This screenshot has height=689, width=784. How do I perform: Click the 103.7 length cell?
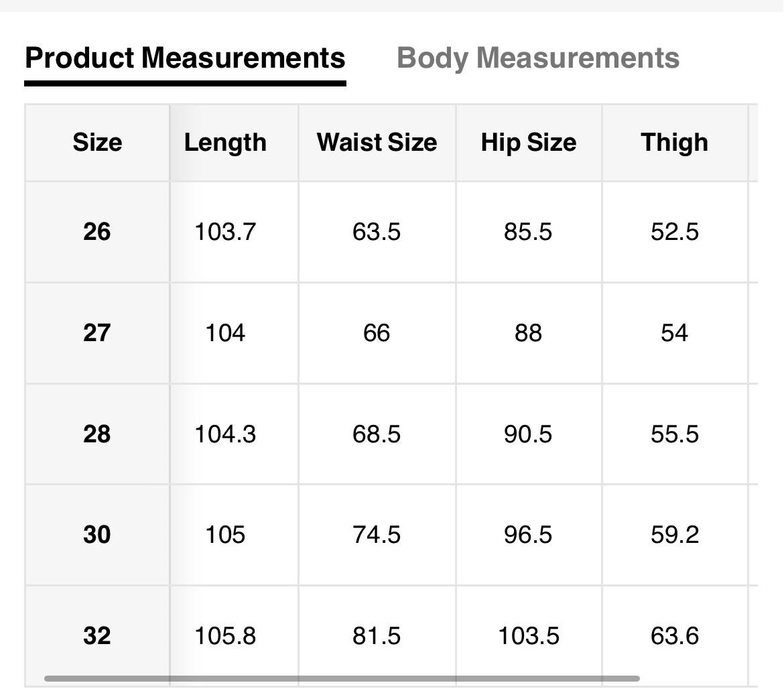[x=225, y=232]
